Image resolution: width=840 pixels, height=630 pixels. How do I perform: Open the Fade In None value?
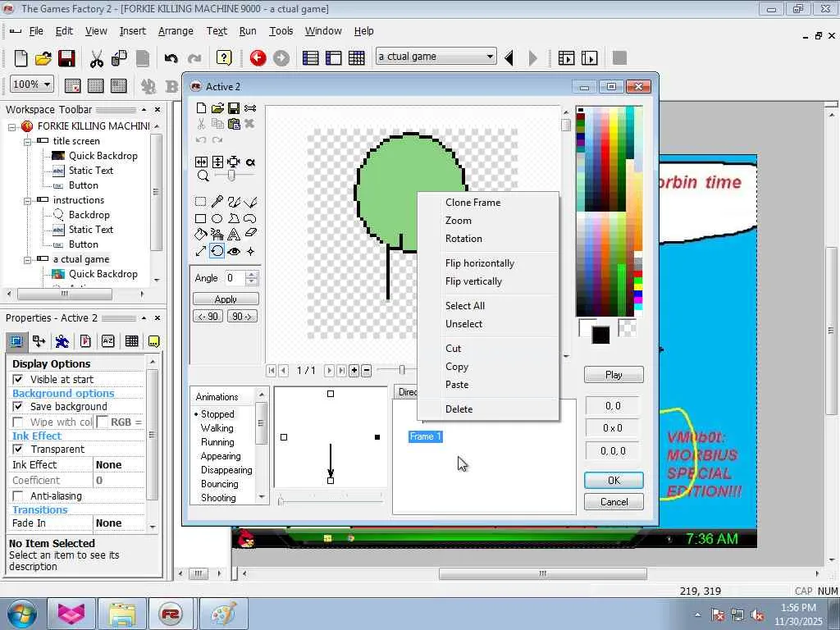[118, 523]
